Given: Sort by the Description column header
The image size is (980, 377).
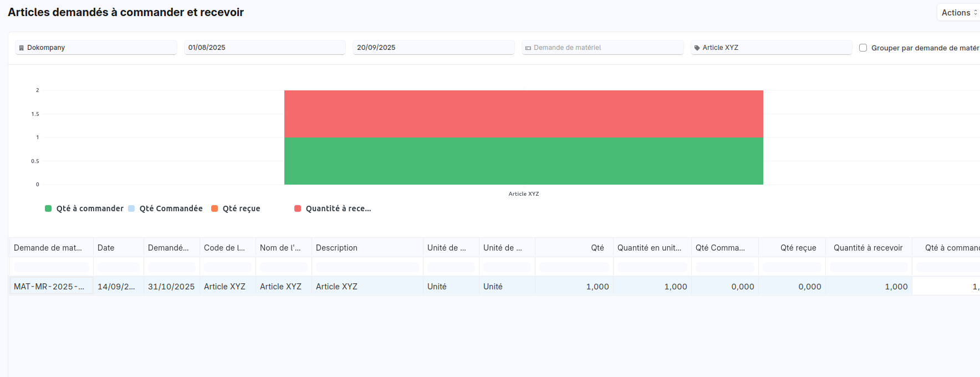Looking at the screenshot, I should click(336, 248).
